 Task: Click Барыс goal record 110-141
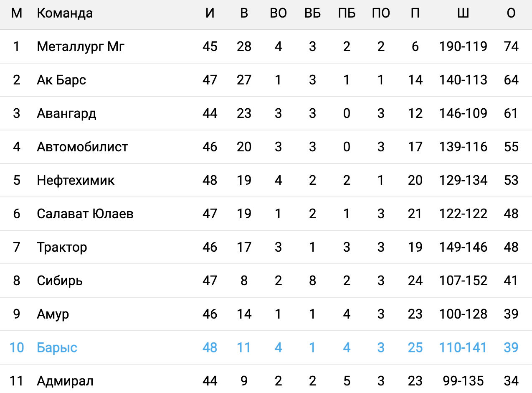(x=463, y=347)
